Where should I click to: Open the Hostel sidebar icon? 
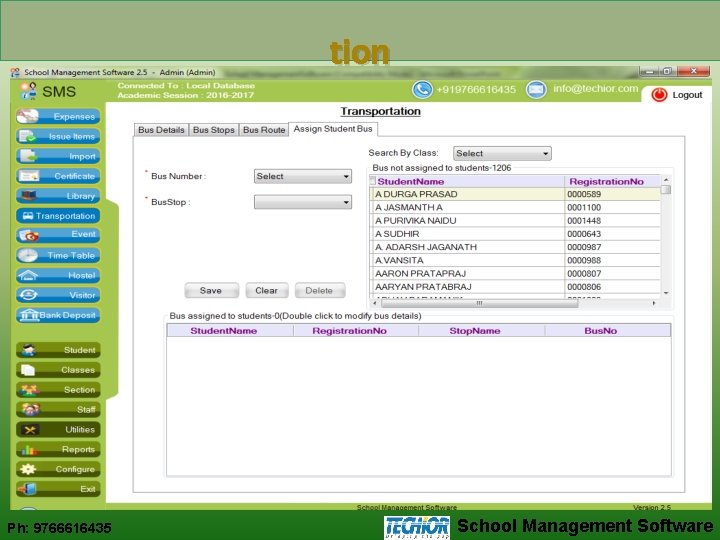point(28,276)
